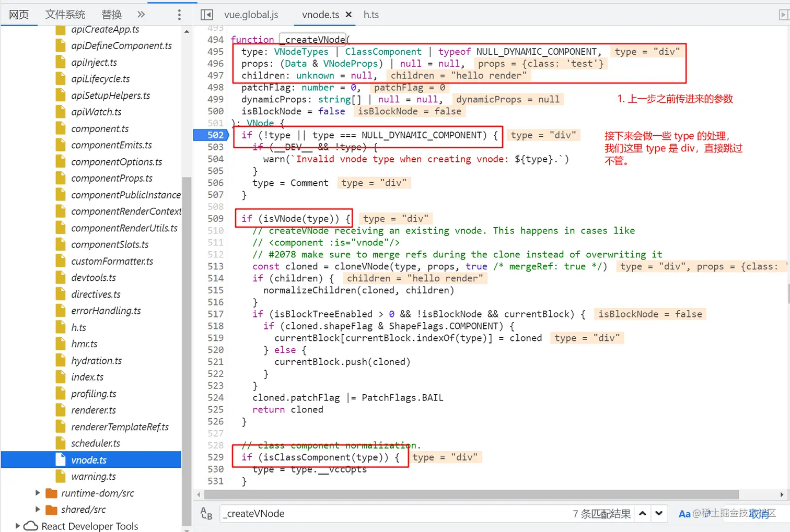Open the 文件系统 navigator tab

point(65,14)
